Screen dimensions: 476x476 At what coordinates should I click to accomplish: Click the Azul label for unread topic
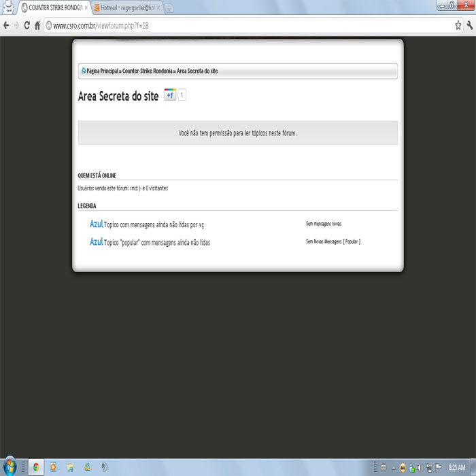pos(97,224)
